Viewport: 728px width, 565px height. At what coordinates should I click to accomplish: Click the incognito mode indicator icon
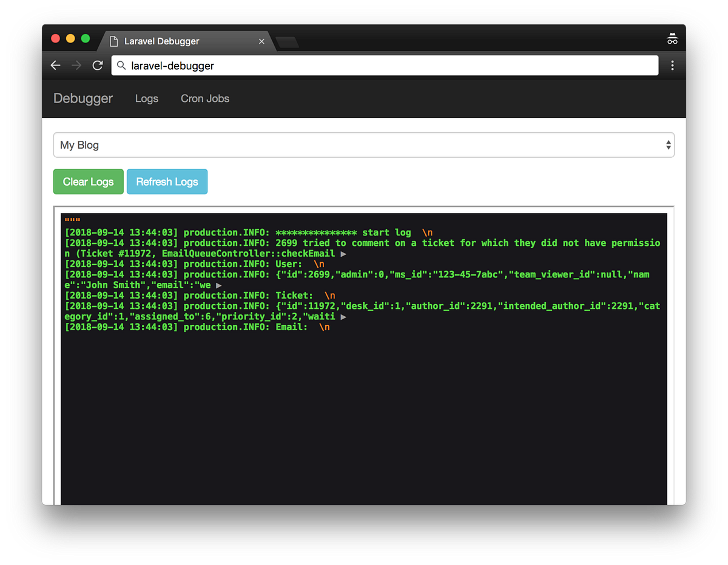tap(672, 38)
